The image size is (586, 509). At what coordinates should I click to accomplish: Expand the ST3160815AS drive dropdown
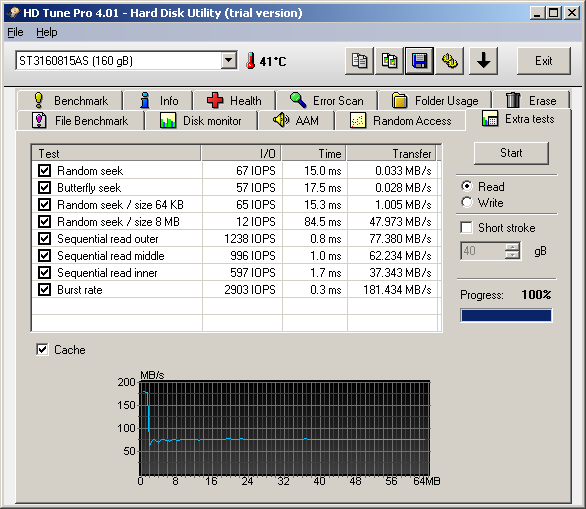(228, 61)
